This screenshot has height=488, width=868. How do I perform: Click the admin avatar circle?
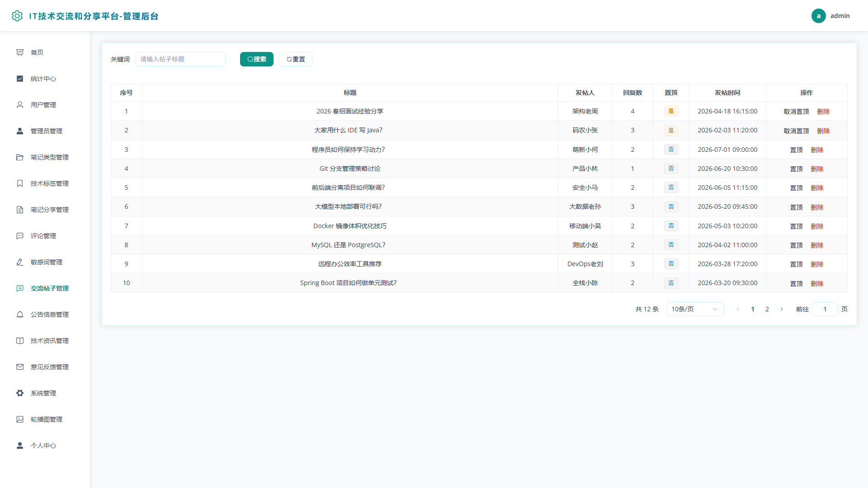[x=818, y=16]
